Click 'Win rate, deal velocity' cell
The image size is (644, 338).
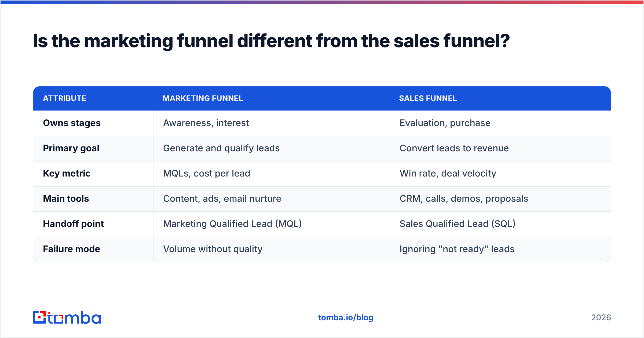point(500,174)
